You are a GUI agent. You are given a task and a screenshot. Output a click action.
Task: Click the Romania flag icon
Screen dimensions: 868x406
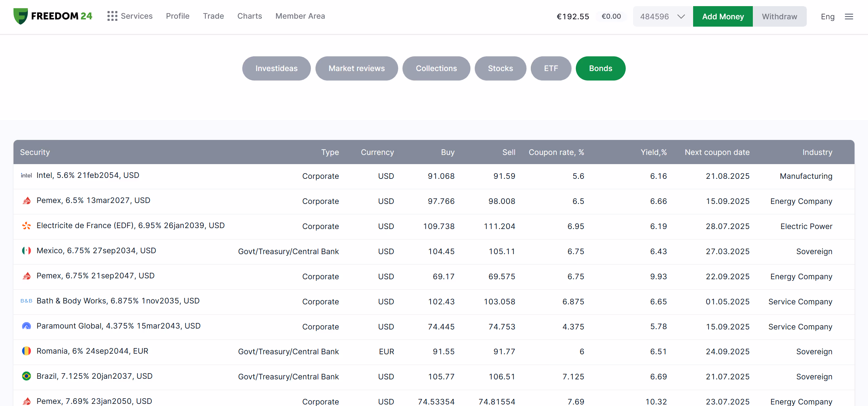[26, 351]
